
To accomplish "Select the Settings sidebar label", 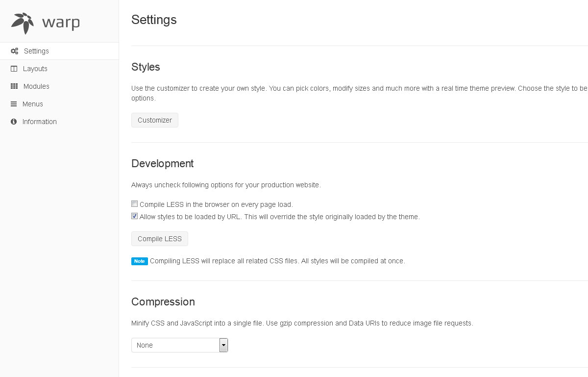I will click(x=36, y=51).
